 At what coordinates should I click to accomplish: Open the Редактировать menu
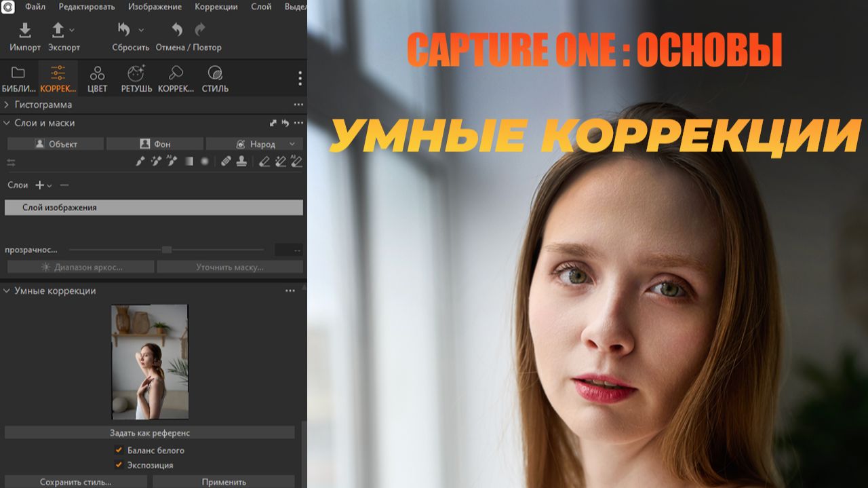(x=87, y=7)
